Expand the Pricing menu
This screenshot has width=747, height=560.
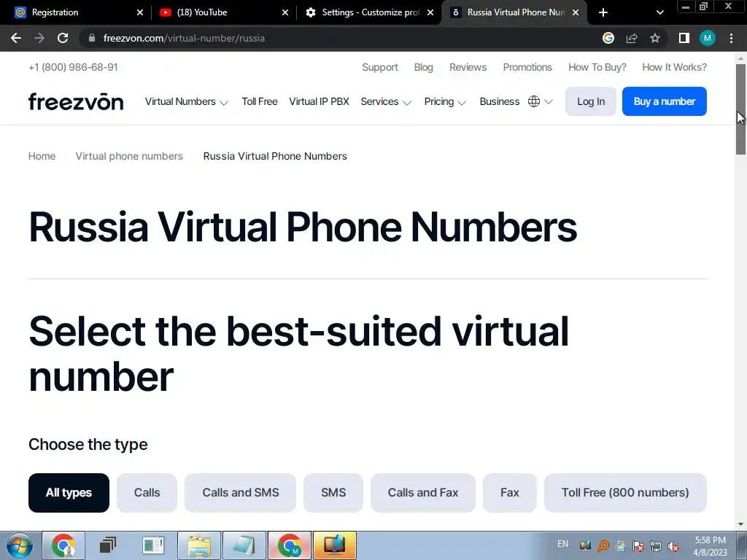click(444, 101)
